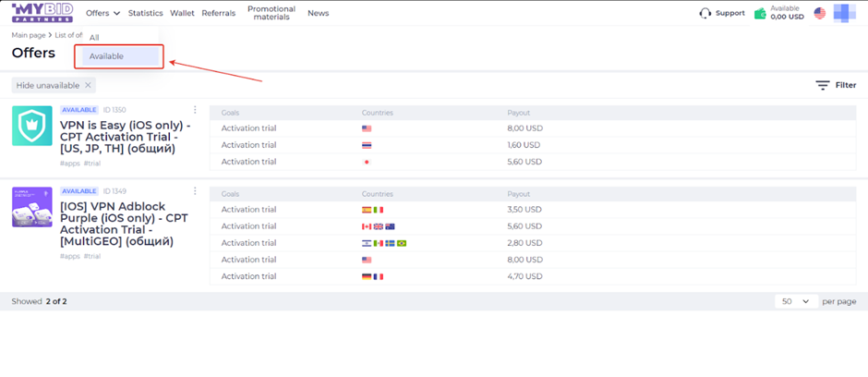Viewport: 868px width, 377px height.
Task: Click the green wallet balance icon
Action: (761, 13)
